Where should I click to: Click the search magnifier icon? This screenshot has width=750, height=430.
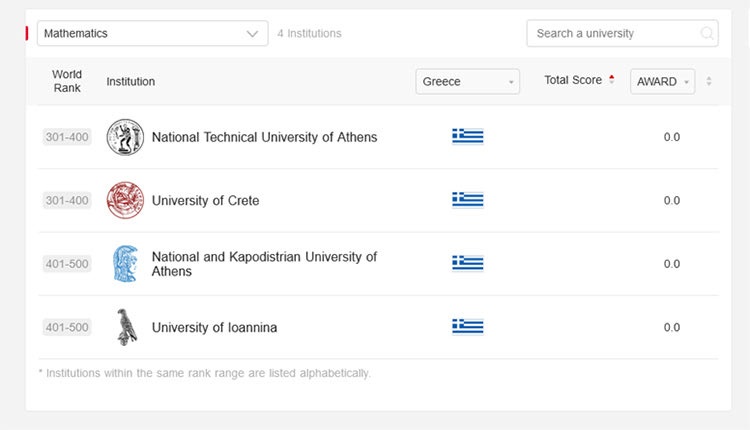(x=706, y=33)
